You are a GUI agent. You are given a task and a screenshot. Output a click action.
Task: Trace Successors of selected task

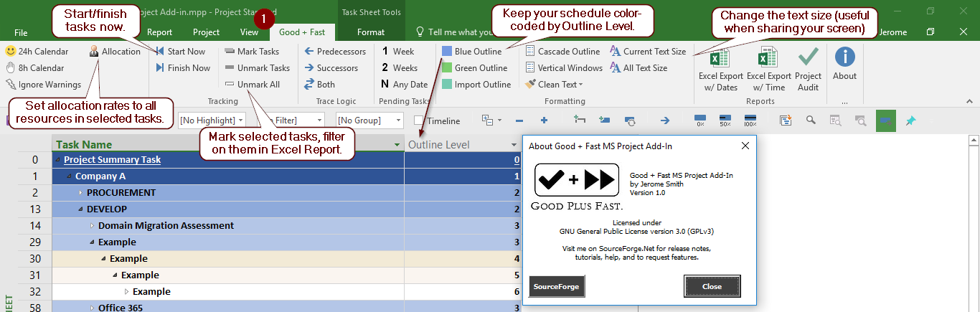(330, 68)
